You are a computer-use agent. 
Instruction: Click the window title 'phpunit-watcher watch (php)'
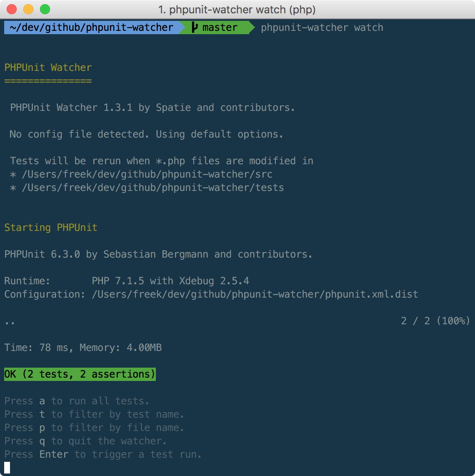point(237,10)
